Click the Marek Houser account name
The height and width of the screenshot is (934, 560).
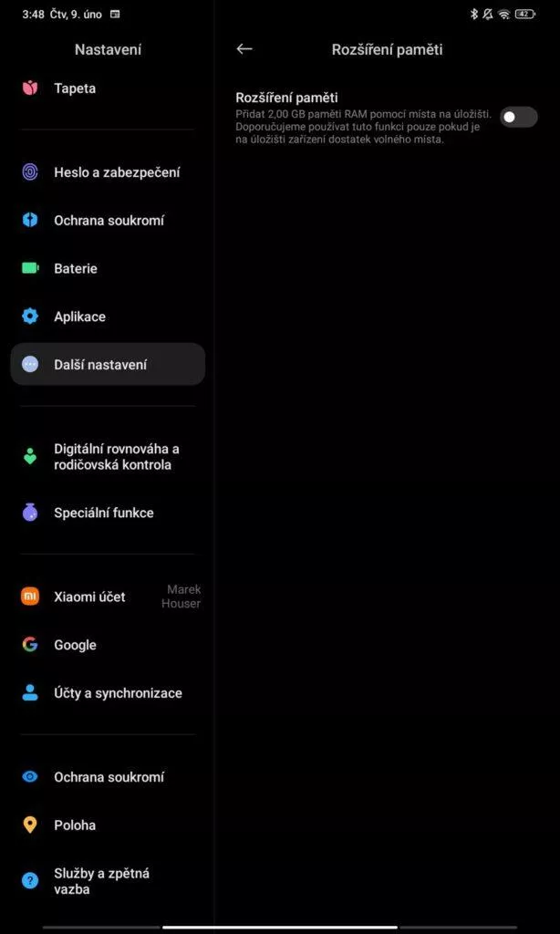pos(181,597)
